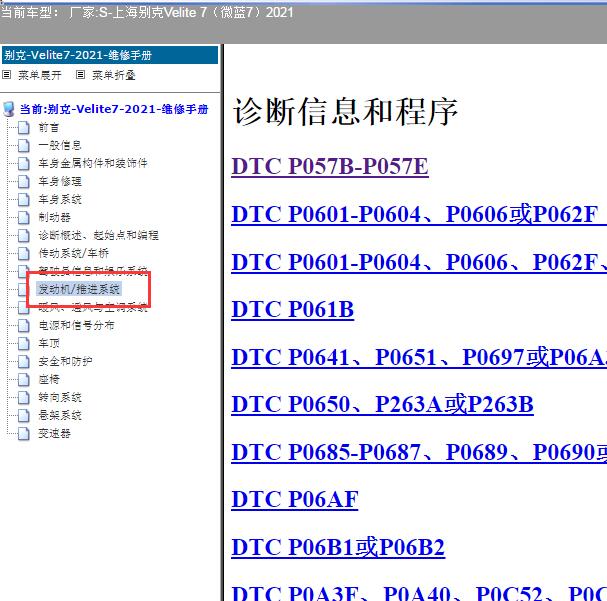
Task: Click the page icon beside 制动器
Action: (x=24, y=217)
